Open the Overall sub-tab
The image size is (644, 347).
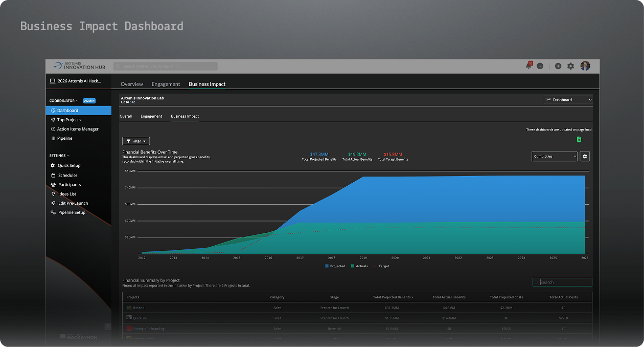126,116
